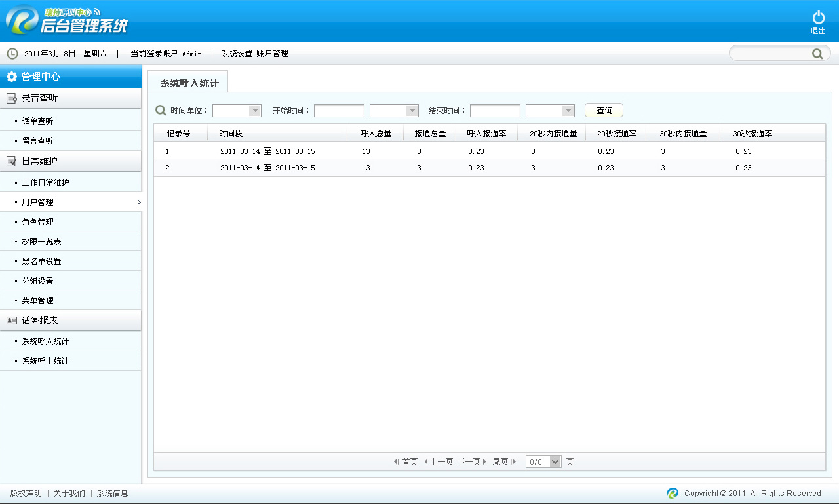
Task: Go to 上一页 in the pagination bar
Action: pyautogui.click(x=439, y=462)
